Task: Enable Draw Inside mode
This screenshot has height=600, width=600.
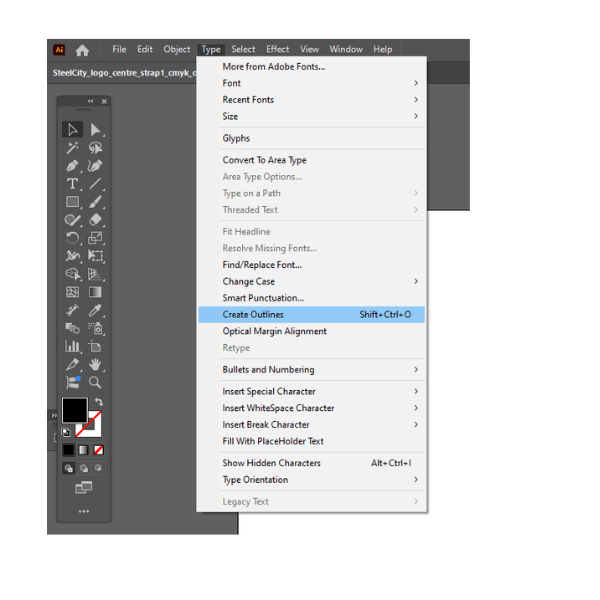Action: 98,468
